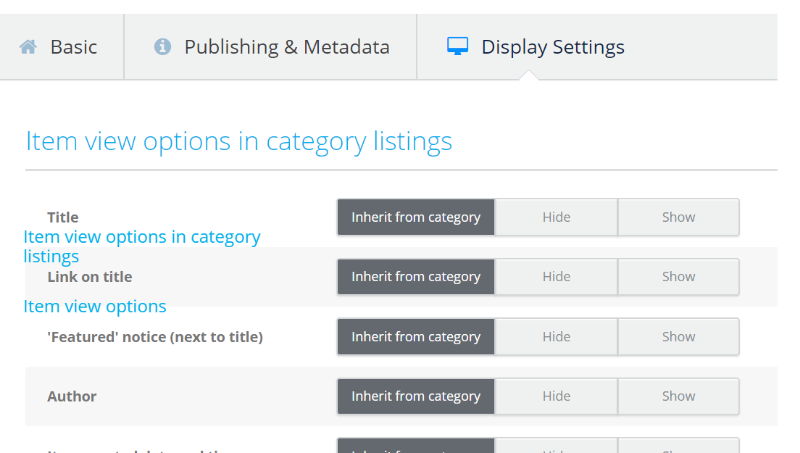This screenshot has width=800, height=453.
Task: Click the info icon on Publishing & Metadata
Action: [162, 46]
